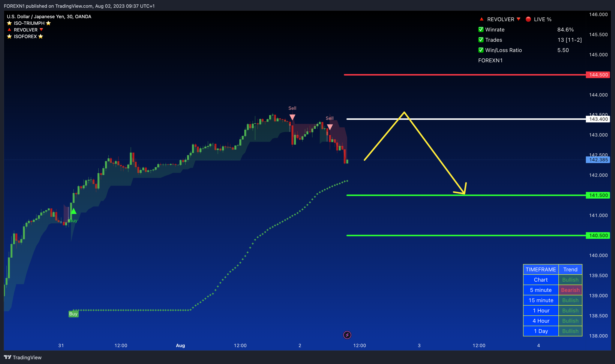Click the 138.000 price axis label
Viewport: 615px width, 364px height.
click(x=598, y=336)
